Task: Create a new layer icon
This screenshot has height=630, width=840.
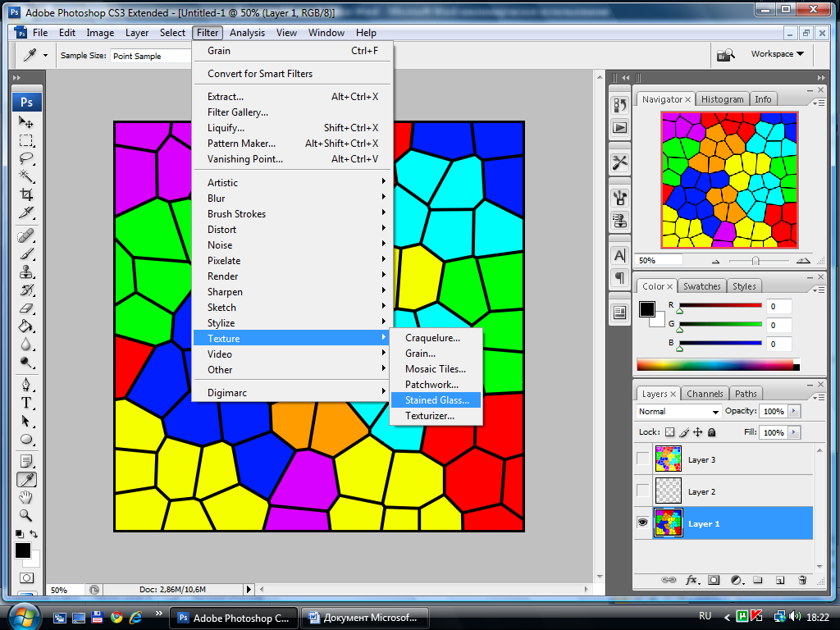Action: (x=780, y=580)
